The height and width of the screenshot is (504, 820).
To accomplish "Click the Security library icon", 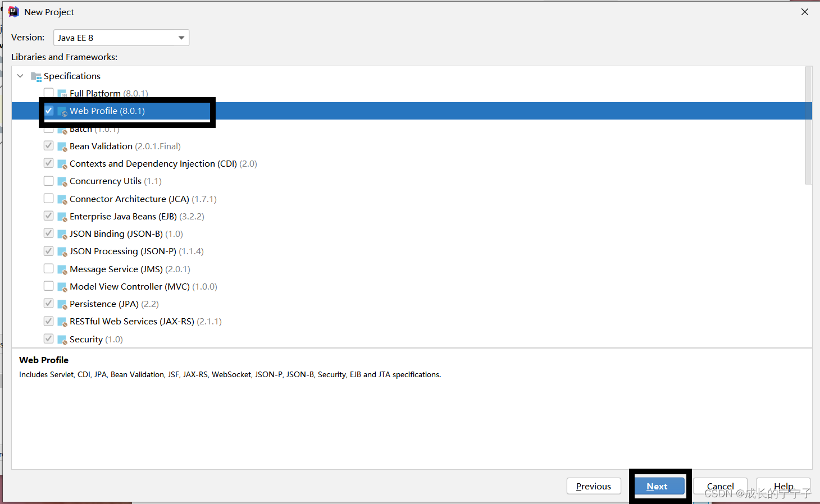I will (x=62, y=340).
